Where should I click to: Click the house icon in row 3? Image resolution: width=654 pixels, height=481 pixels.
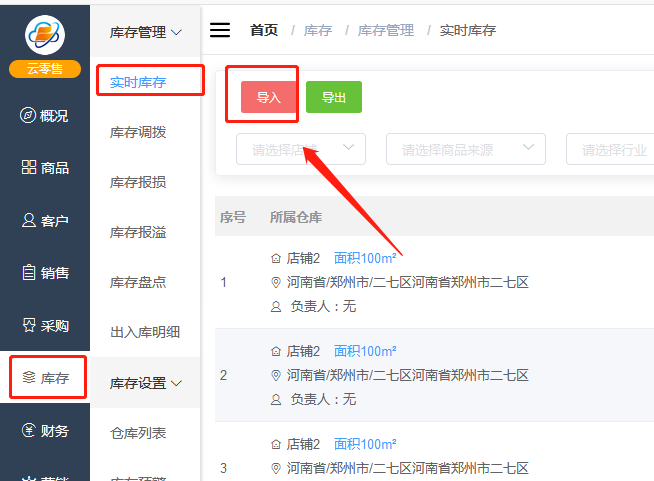pos(276,445)
